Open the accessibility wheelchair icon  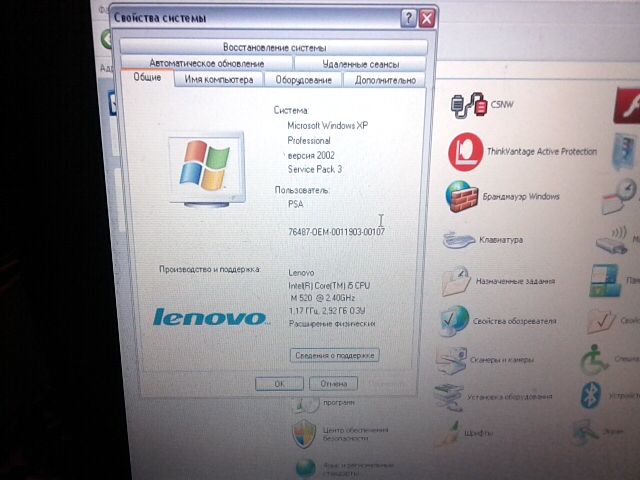pos(593,360)
